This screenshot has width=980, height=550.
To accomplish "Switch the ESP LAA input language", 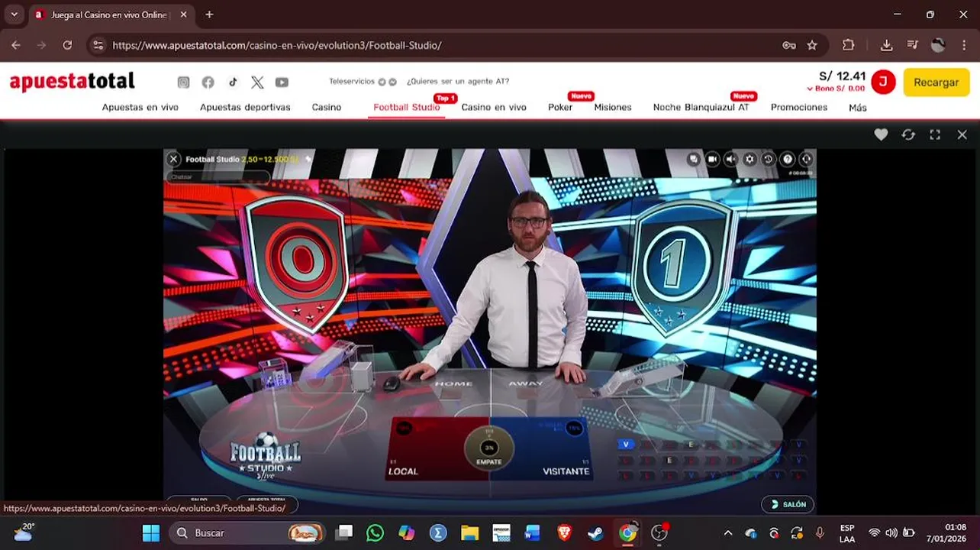I will pos(847,533).
